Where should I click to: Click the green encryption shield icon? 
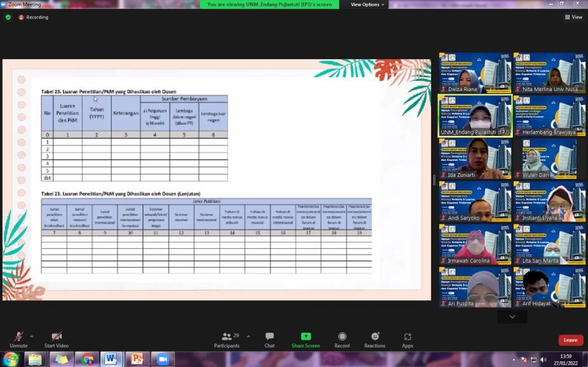(8, 17)
